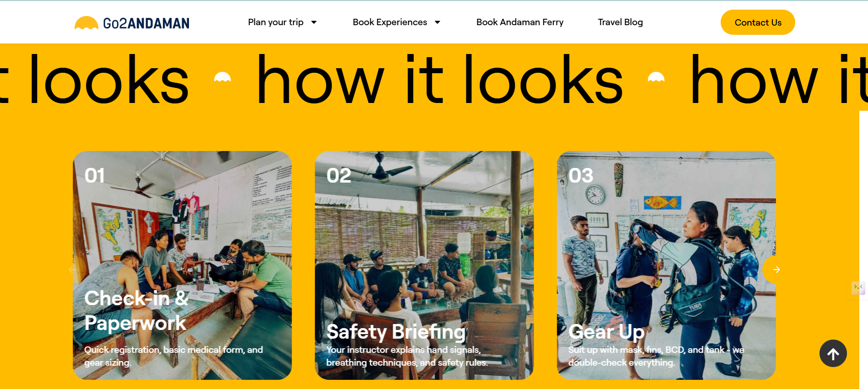The height and width of the screenshot is (389, 868).
Task: Open the Book Experiences menu
Action: [390, 22]
